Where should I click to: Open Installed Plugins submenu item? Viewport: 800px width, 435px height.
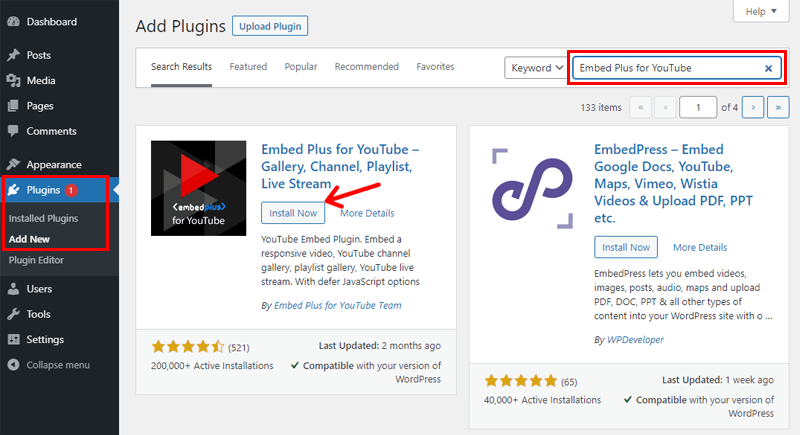43,218
